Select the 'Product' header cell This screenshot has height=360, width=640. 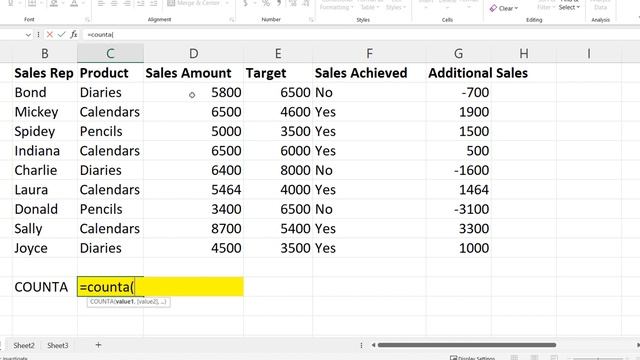(x=110, y=73)
